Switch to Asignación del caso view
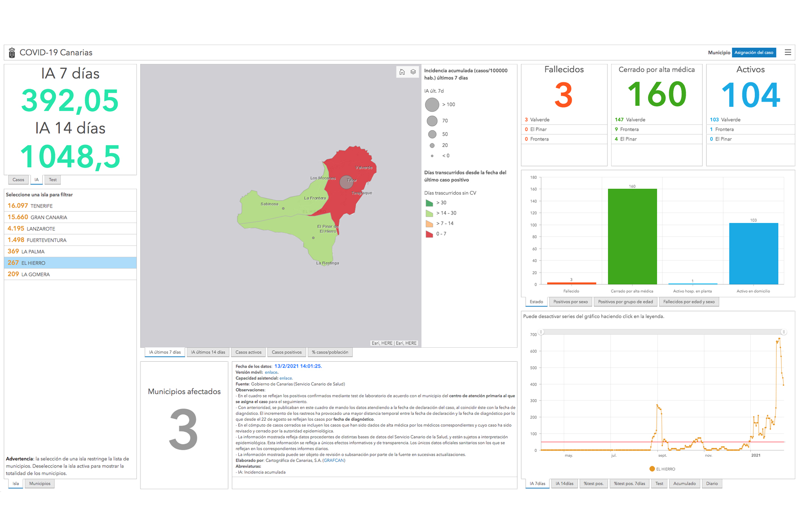 coord(753,53)
